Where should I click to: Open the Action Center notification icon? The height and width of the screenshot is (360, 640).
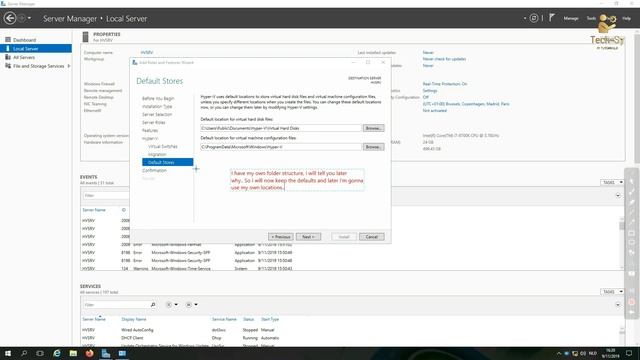pyautogui.click(x=629, y=353)
